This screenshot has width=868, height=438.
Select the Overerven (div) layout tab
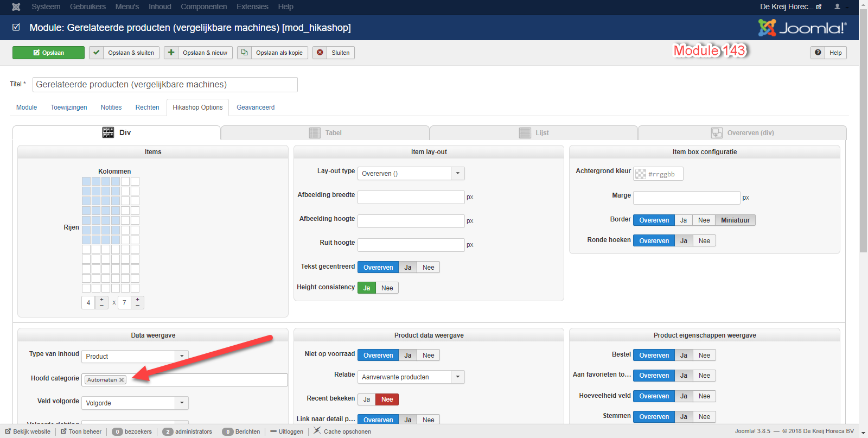click(x=742, y=133)
